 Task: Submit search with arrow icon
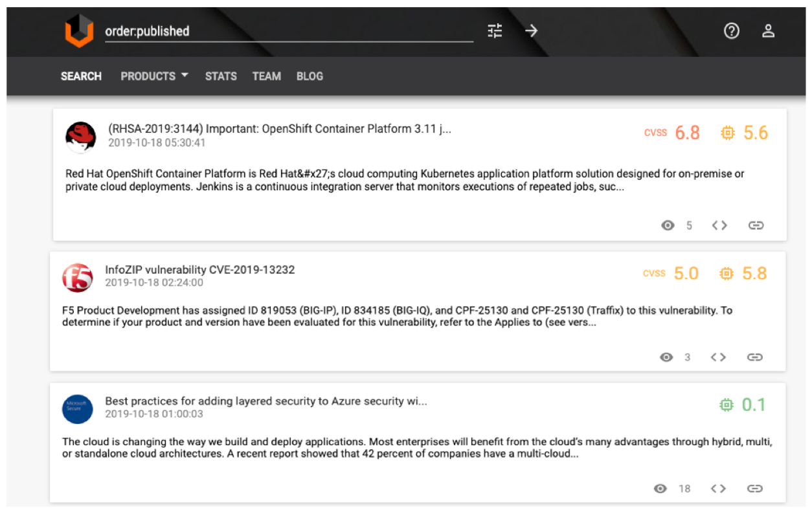click(x=532, y=30)
